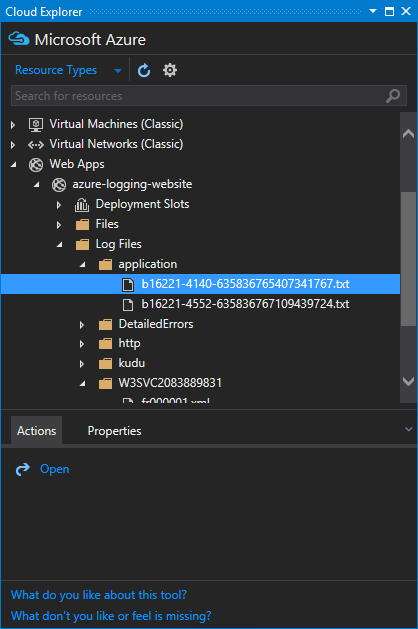The image size is (418, 629).
Task: Collapse the Log Files folder
Action: click(x=59, y=244)
